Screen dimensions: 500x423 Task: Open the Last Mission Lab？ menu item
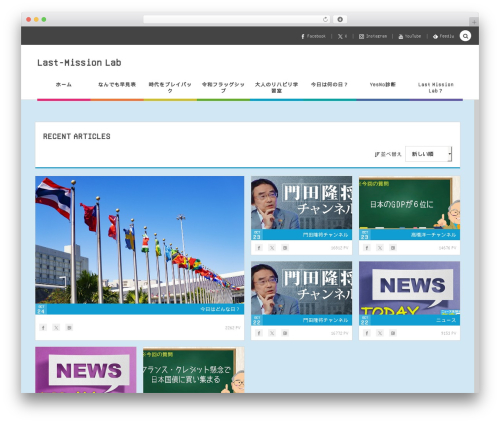(x=436, y=87)
